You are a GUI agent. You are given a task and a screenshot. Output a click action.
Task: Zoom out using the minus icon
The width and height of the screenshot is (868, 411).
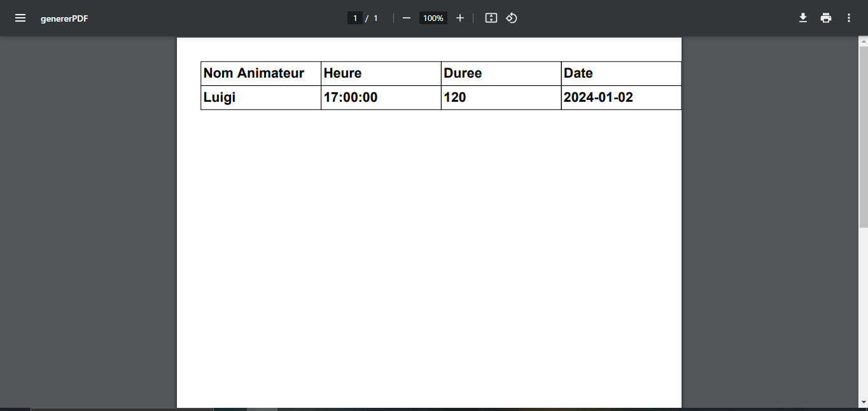pyautogui.click(x=407, y=18)
